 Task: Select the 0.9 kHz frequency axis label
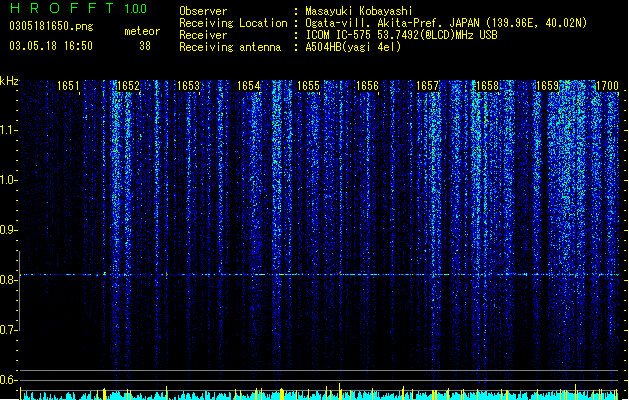(x=8, y=230)
